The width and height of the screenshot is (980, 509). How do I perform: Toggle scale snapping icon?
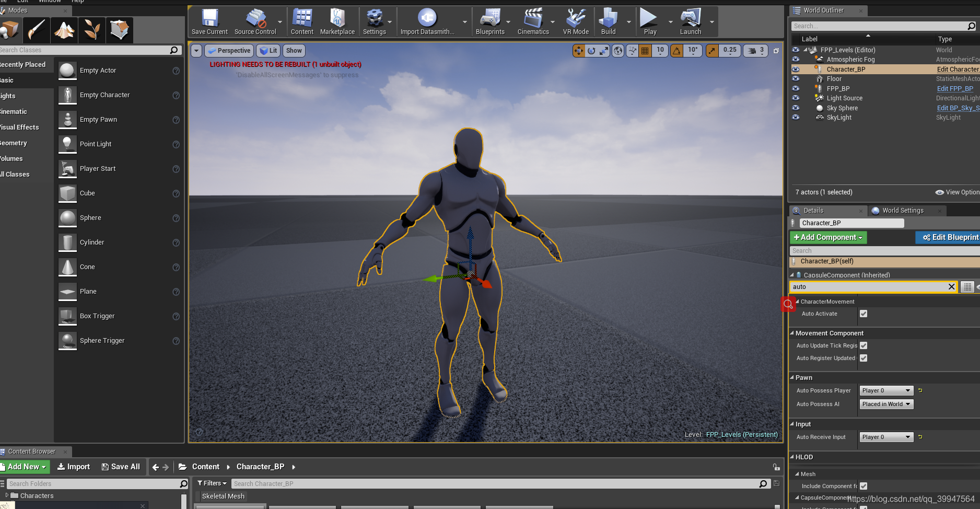712,51
